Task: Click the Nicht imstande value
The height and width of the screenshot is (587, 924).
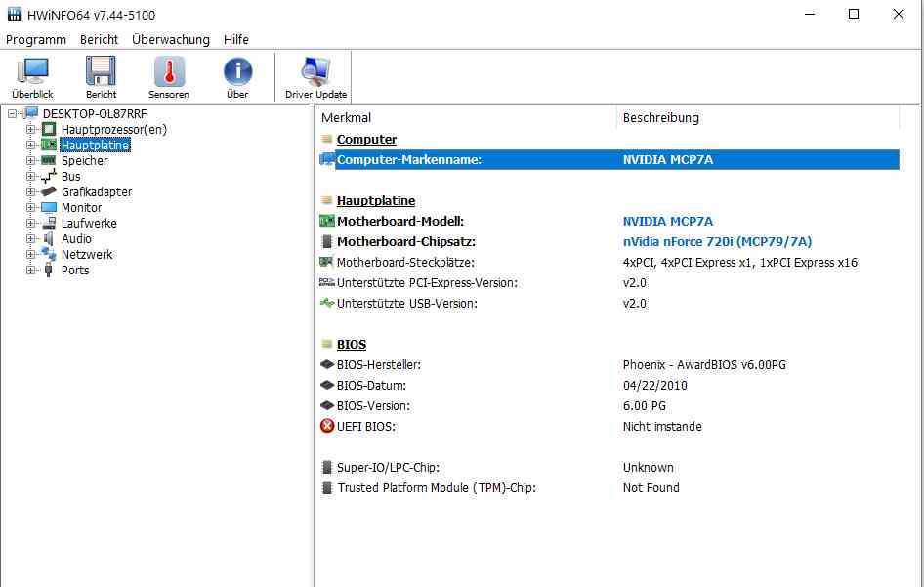Action: point(662,426)
